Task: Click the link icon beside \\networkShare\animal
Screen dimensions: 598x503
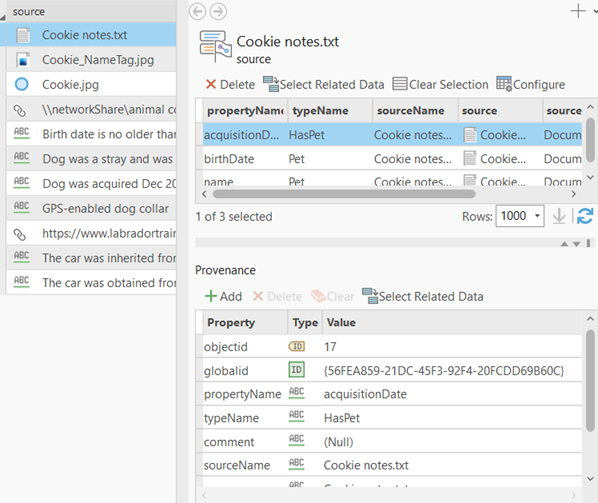Action: (x=20, y=110)
